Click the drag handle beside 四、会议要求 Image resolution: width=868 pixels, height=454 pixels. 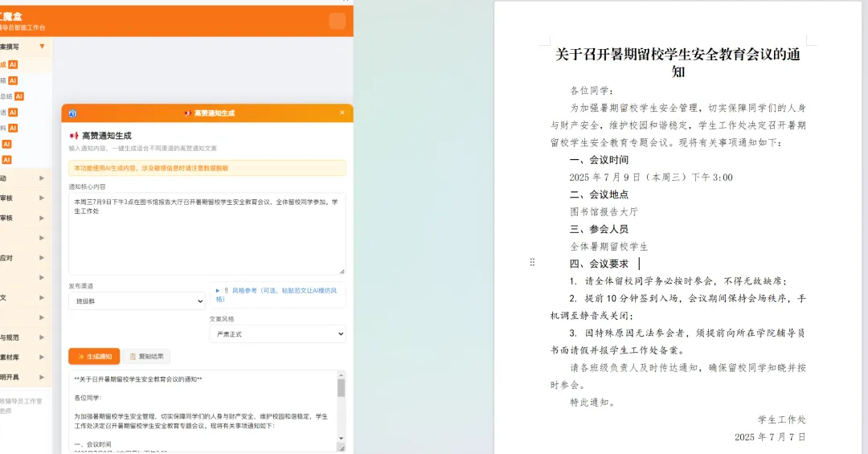pyautogui.click(x=532, y=263)
